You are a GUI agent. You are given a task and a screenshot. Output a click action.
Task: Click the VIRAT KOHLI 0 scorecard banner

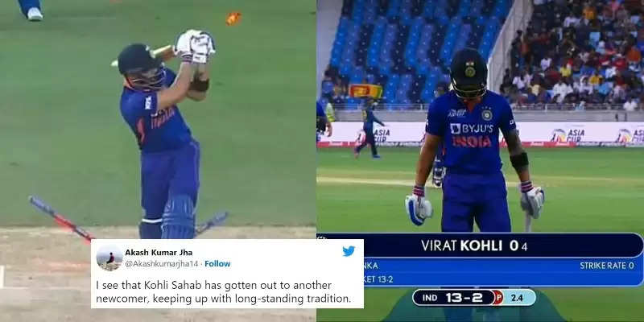[x=480, y=246]
